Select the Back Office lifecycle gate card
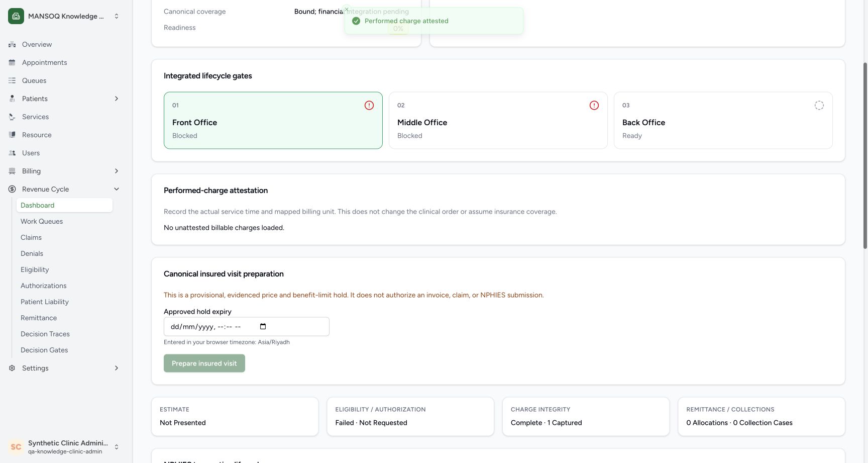The image size is (868, 463). coord(723,120)
